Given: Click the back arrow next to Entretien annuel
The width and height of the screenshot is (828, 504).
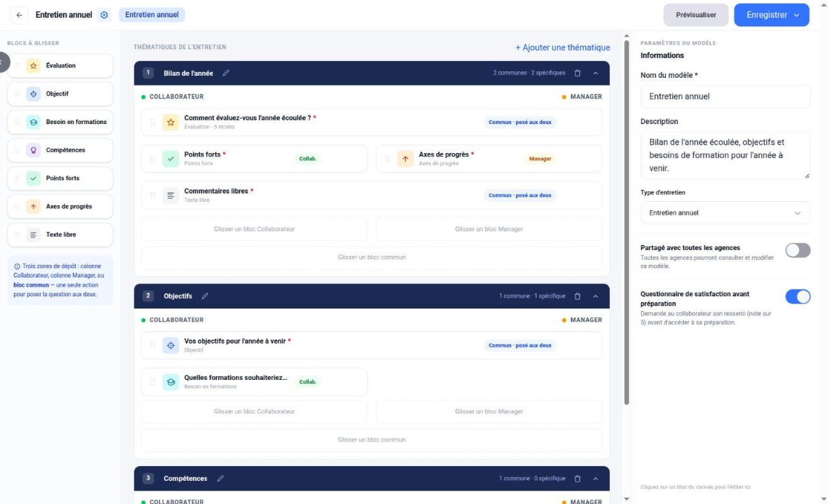Looking at the screenshot, I should click(x=19, y=15).
